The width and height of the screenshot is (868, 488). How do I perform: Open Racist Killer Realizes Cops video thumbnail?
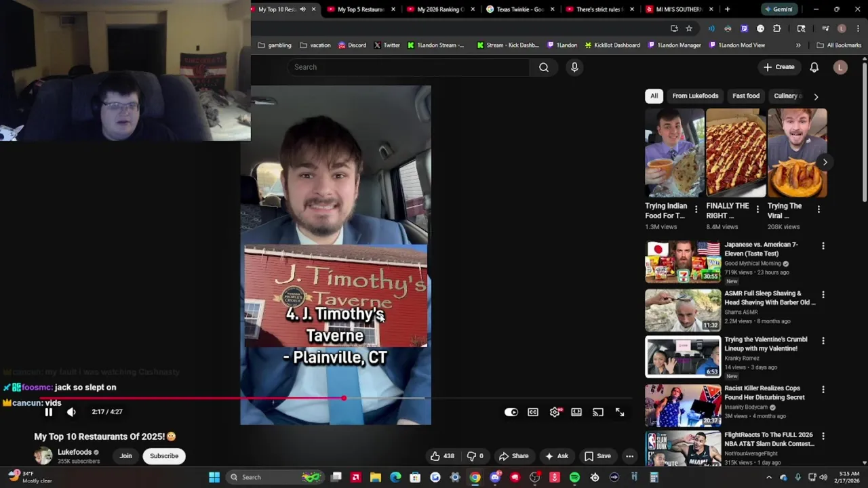683,405
